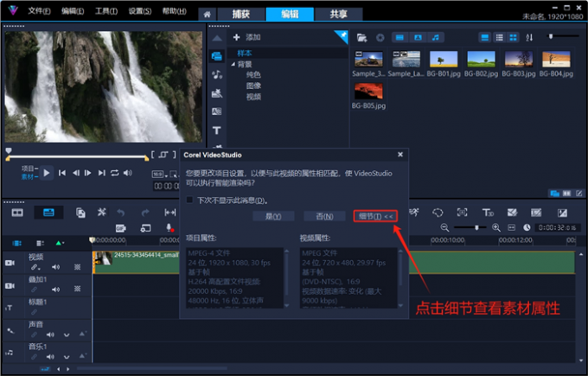
Task: Open the media library panel icon
Action: (x=217, y=56)
